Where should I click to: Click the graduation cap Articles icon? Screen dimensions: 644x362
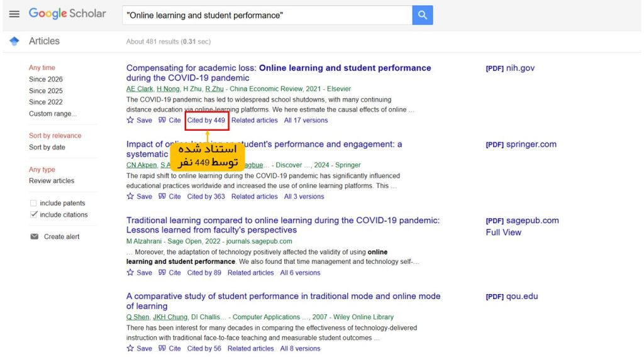(x=14, y=41)
